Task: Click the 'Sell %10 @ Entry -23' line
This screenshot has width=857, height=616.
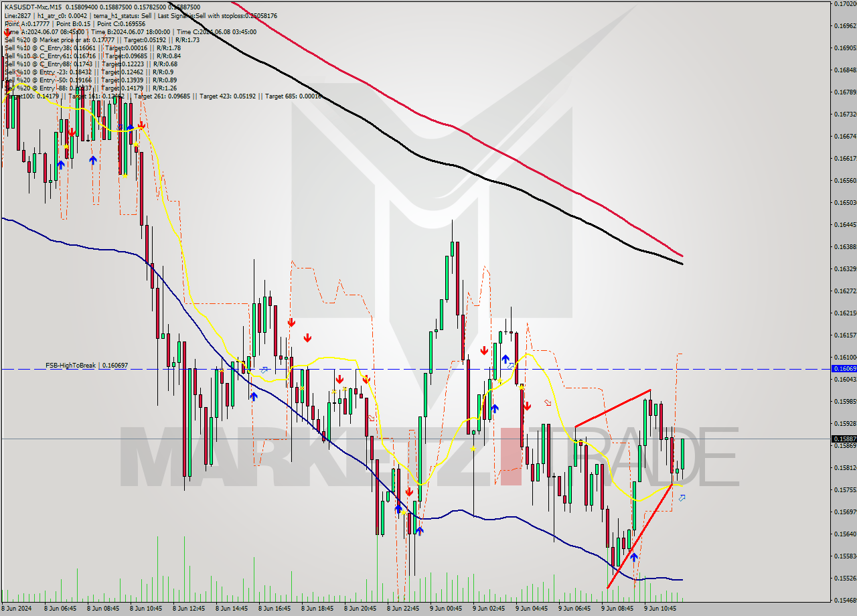Action: (89, 72)
